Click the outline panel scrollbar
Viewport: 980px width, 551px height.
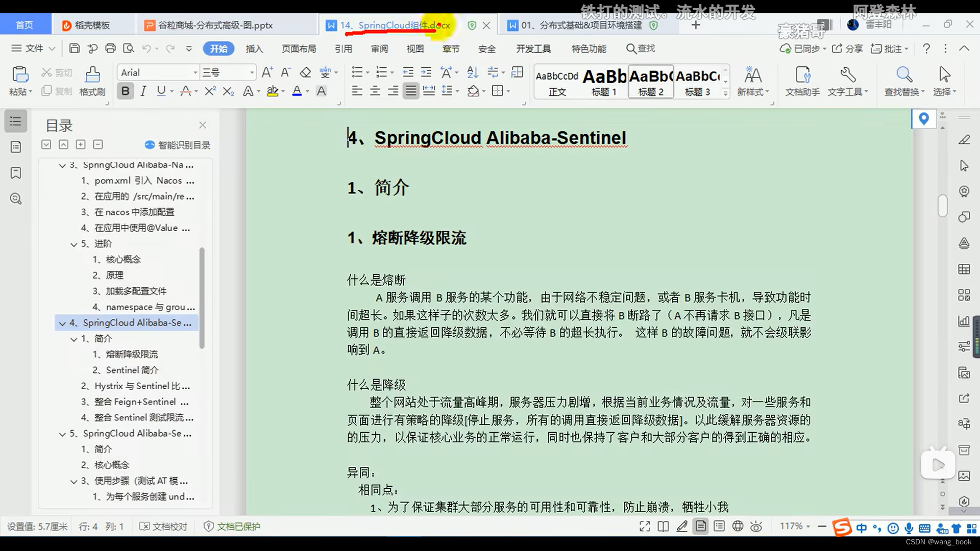202,298
